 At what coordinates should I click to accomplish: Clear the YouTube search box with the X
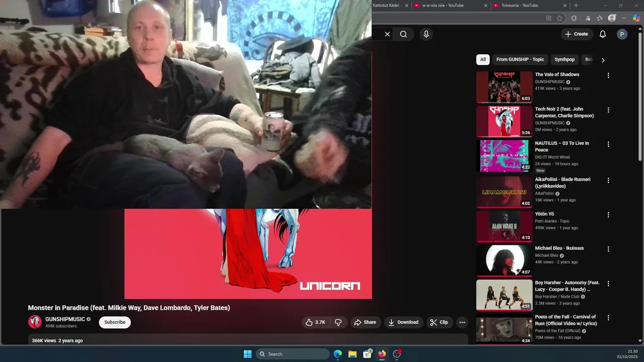coord(387,34)
